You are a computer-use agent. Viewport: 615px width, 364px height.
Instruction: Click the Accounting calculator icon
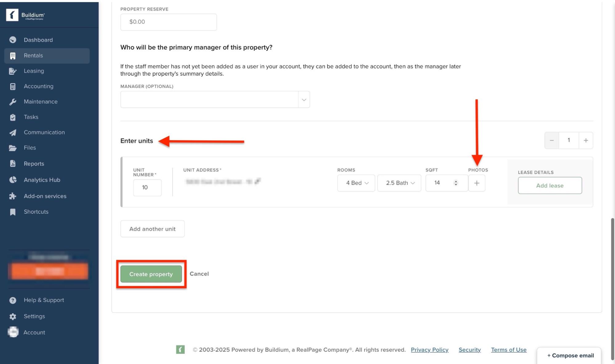(x=13, y=86)
